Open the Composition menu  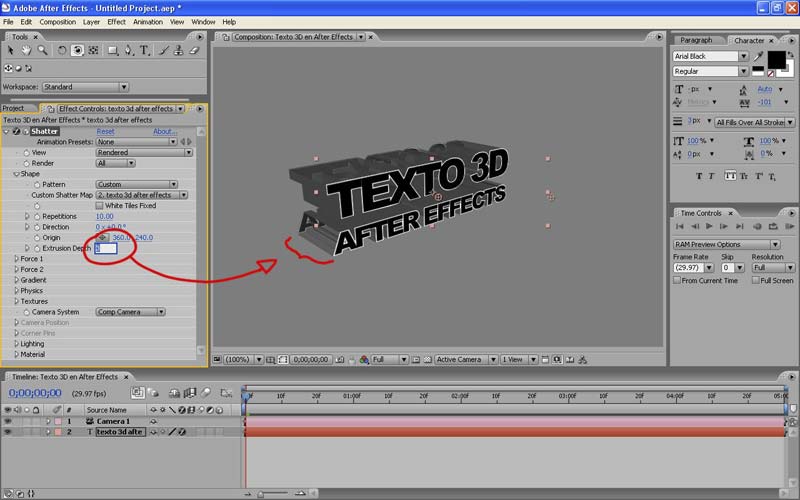coord(58,22)
